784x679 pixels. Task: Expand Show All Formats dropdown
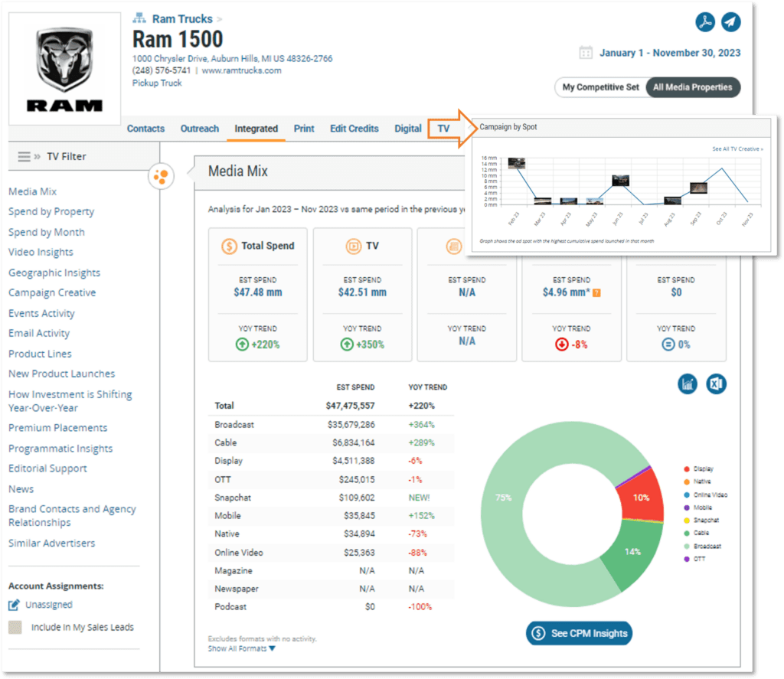(x=241, y=649)
